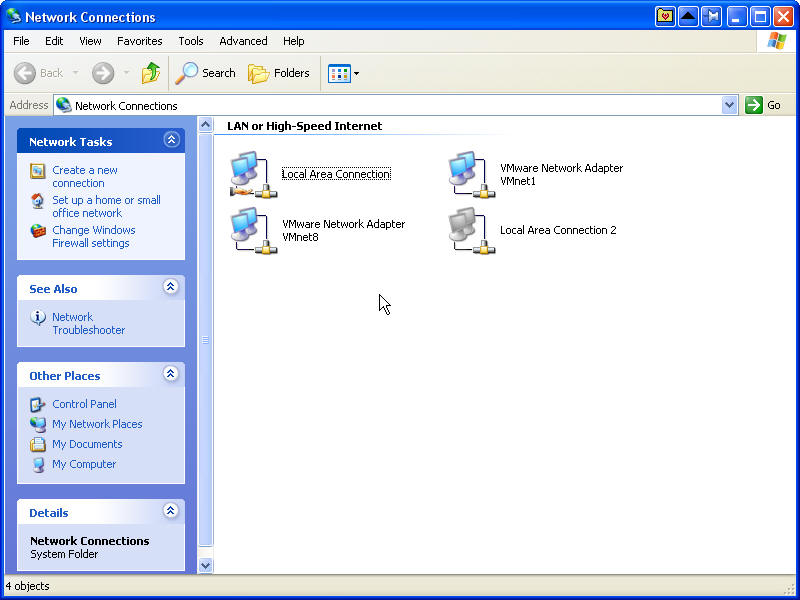This screenshot has height=600, width=800.
Task: Collapse the Network Tasks panel
Action: click(x=171, y=141)
